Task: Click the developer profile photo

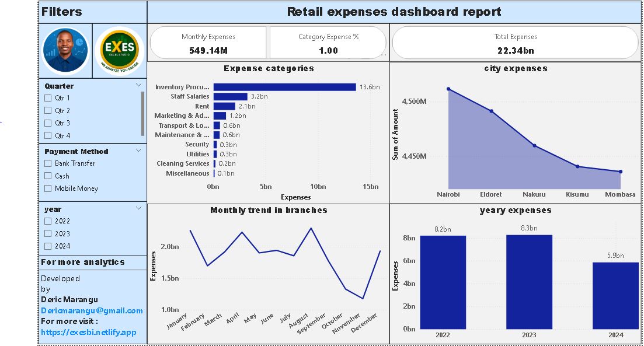Action: tap(65, 50)
